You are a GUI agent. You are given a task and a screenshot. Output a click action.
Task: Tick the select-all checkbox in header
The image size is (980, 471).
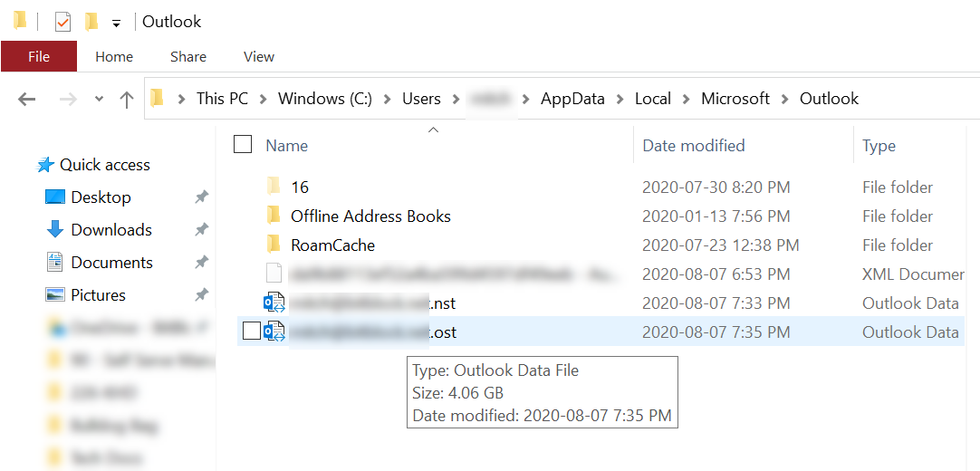tap(243, 145)
